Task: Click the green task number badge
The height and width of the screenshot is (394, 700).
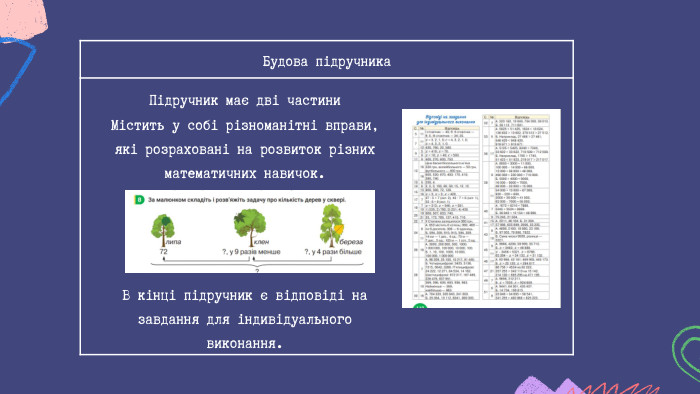Action: point(139,200)
